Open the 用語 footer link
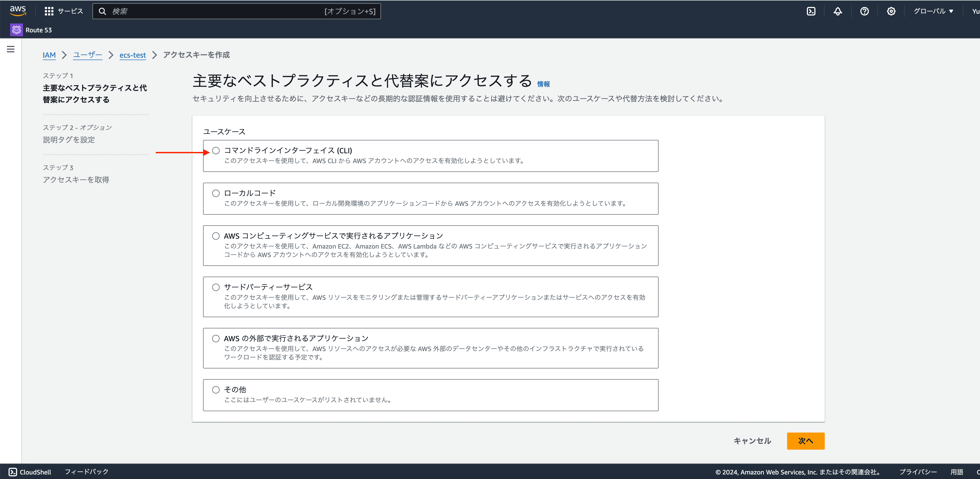The image size is (980, 479). click(957, 472)
